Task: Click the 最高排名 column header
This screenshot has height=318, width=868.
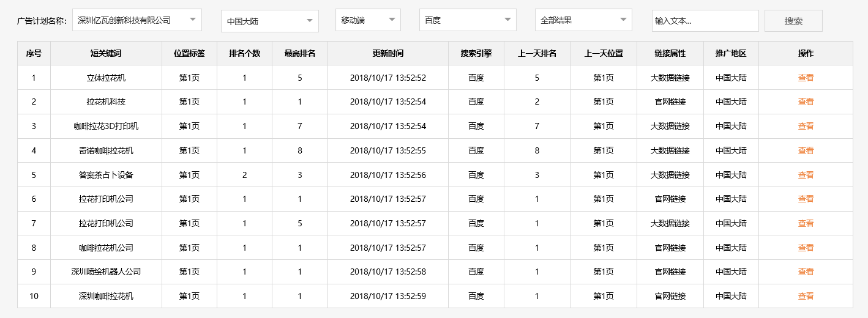Action: click(300, 53)
